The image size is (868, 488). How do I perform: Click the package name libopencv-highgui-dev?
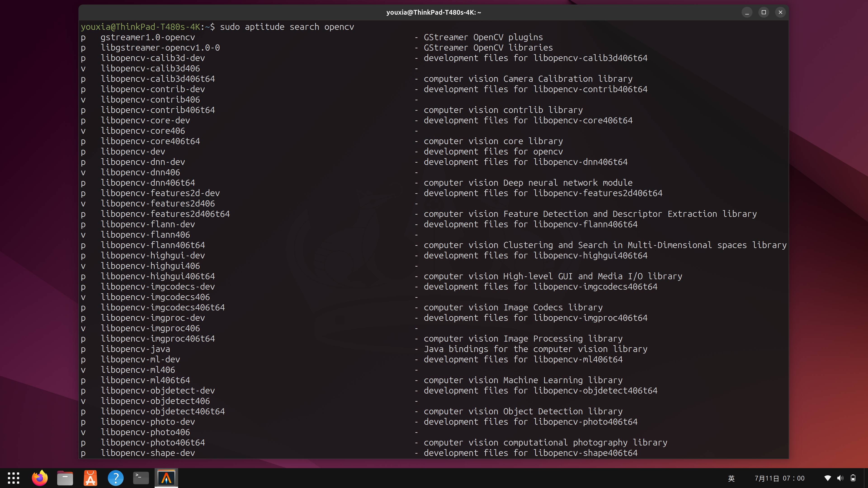coord(153,256)
